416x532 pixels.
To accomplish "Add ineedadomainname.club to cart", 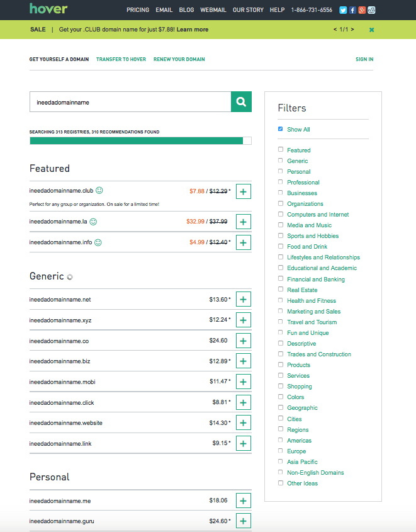I will (243, 191).
